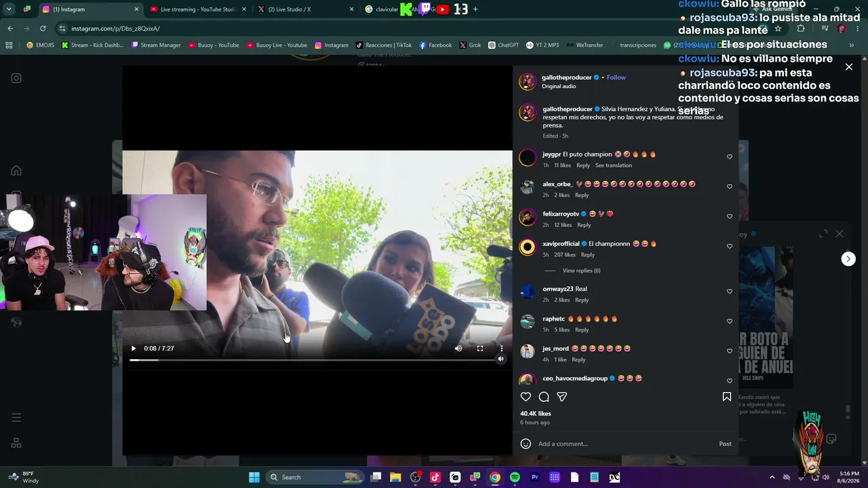The image size is (868, 488).
Task: Enter fullscreen on the video player
Action: [x=480, y=348]
